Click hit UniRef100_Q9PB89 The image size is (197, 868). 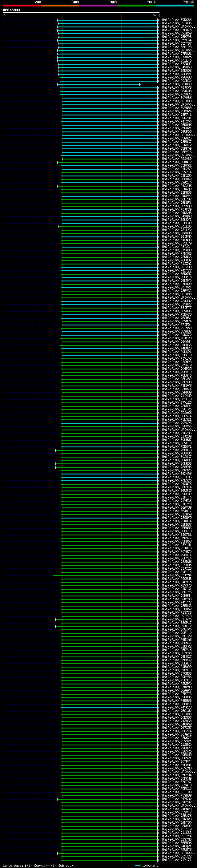177,393
